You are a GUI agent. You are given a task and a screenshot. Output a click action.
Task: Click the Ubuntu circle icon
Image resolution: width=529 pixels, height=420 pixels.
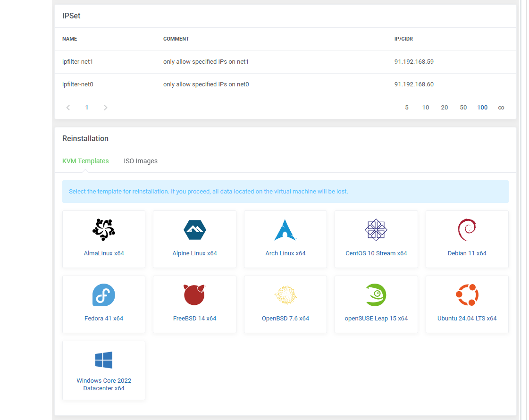(x=467, y=295)
